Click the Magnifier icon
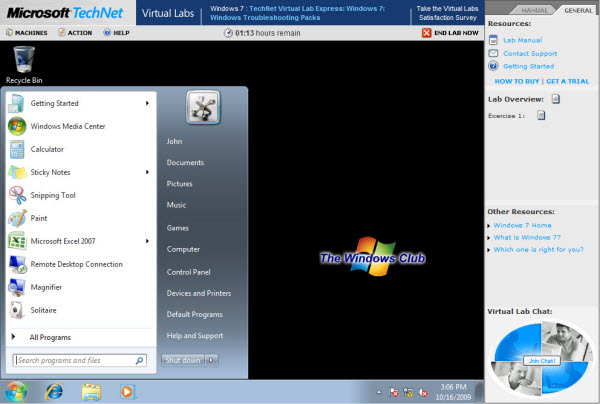 tap(17, 287)
